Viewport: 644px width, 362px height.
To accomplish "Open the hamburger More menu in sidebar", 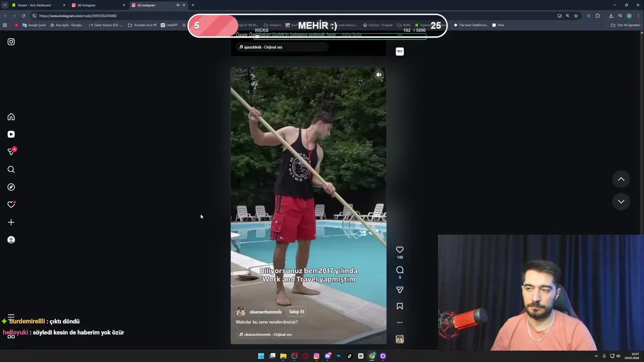I will (x=11, y=317).
